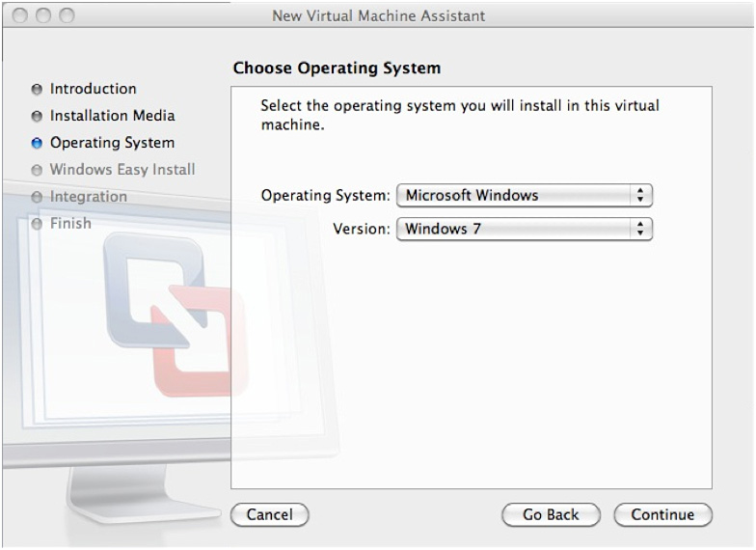Screen dimensions: 756x550
Task: Click the 'Operating System:' field label
Action: (326, 196)
